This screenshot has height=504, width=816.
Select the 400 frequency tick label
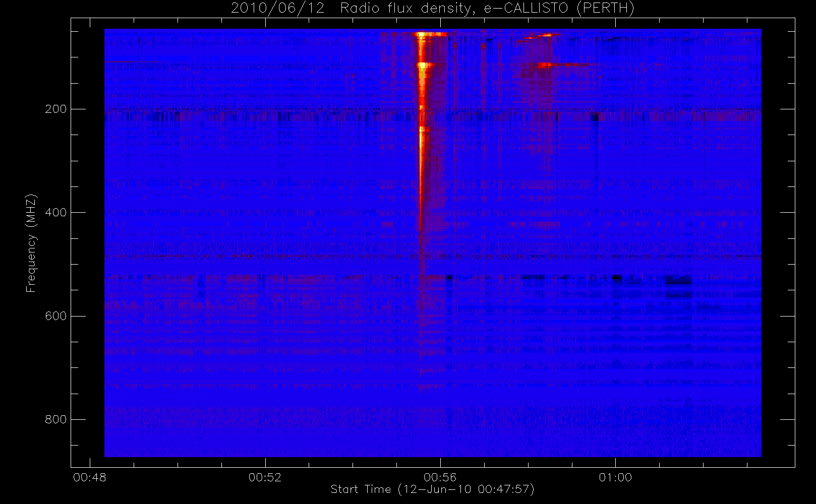[55, 212]
